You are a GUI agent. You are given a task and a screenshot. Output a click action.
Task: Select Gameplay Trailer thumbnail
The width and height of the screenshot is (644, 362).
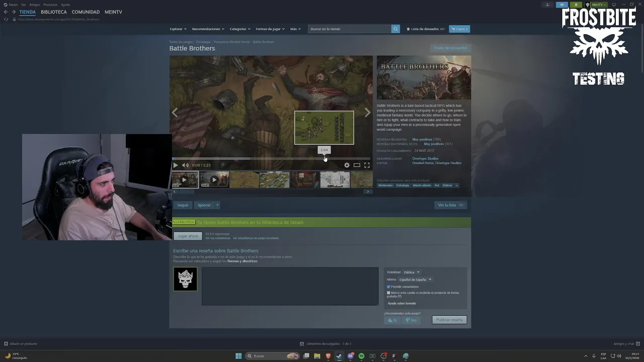click(185, 179)
